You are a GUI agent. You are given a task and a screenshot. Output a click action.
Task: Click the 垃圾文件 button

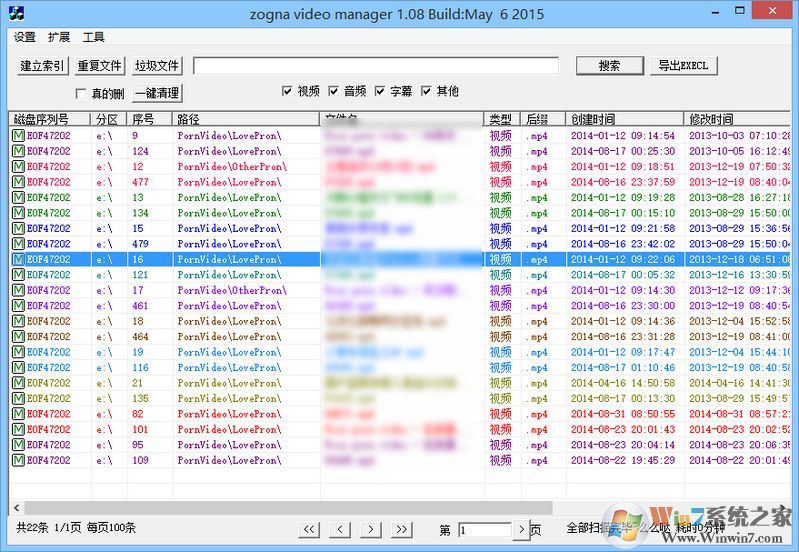(157, 66)
